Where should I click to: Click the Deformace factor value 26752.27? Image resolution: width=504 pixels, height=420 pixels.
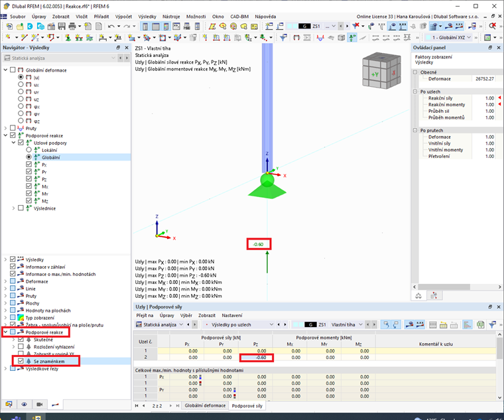coord(484,79)
